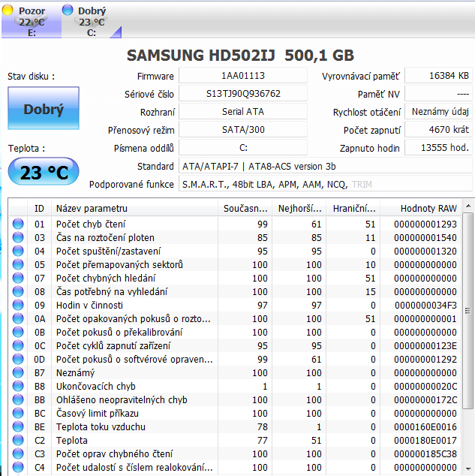Select the Počet chyb čtení parameter name
This screenshot has width=475, height=476.
point(91,224)
